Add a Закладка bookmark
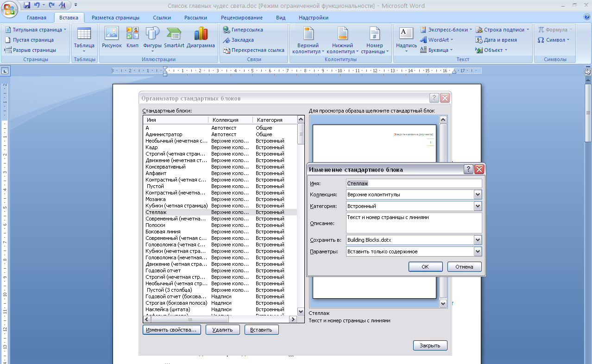The height and width of the screenshot is (364, 592). pos(238,40)
